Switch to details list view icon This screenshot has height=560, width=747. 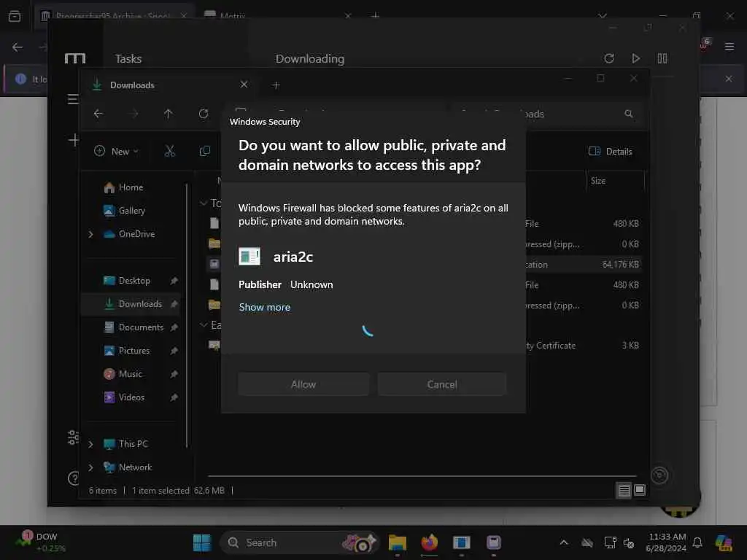pyautogui.click(x=624, y=490)
